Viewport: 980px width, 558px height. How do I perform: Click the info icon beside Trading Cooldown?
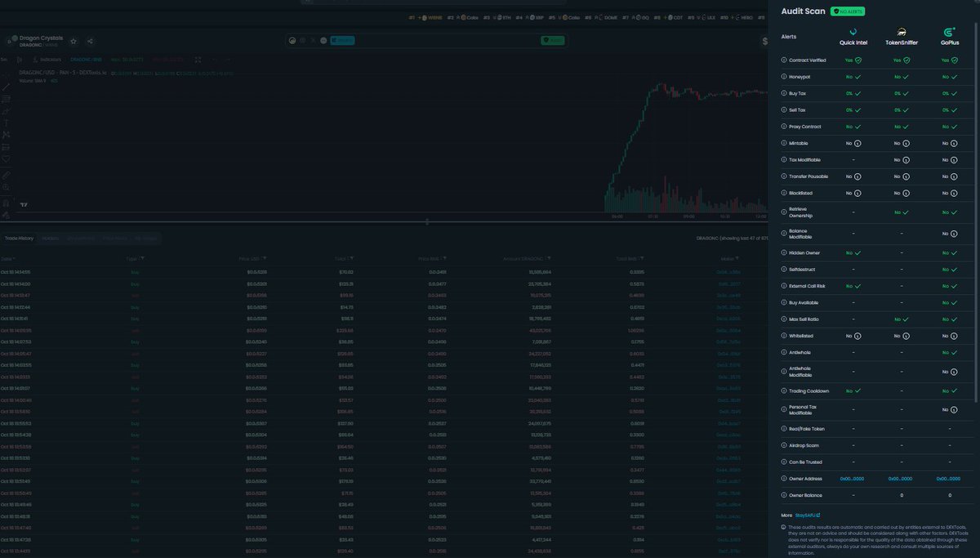coord(784,391)
